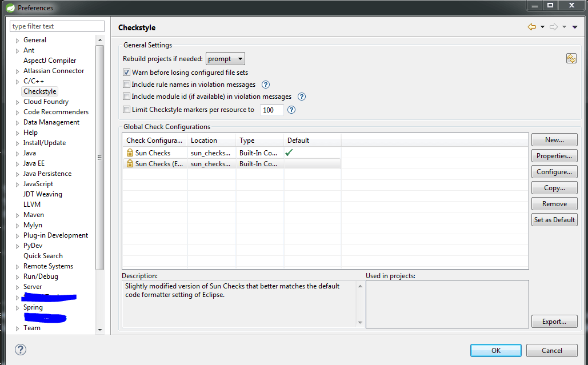The image size is (588, 365).
Task: Click help icon beside module id option
Action: tap(302, 97)
